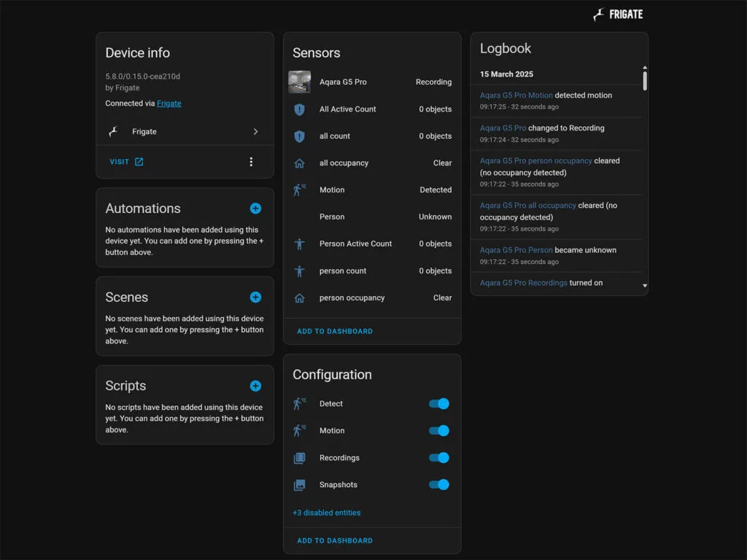
Task: Click the Frigate logo in the top-right corner
Action: tap(618, 15)
